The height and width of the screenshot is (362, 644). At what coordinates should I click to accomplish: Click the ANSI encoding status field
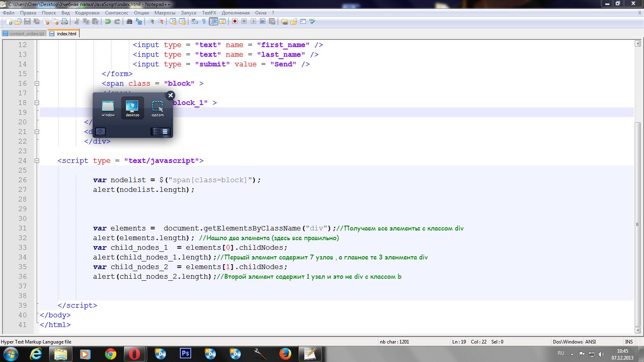tap(590, 342)
